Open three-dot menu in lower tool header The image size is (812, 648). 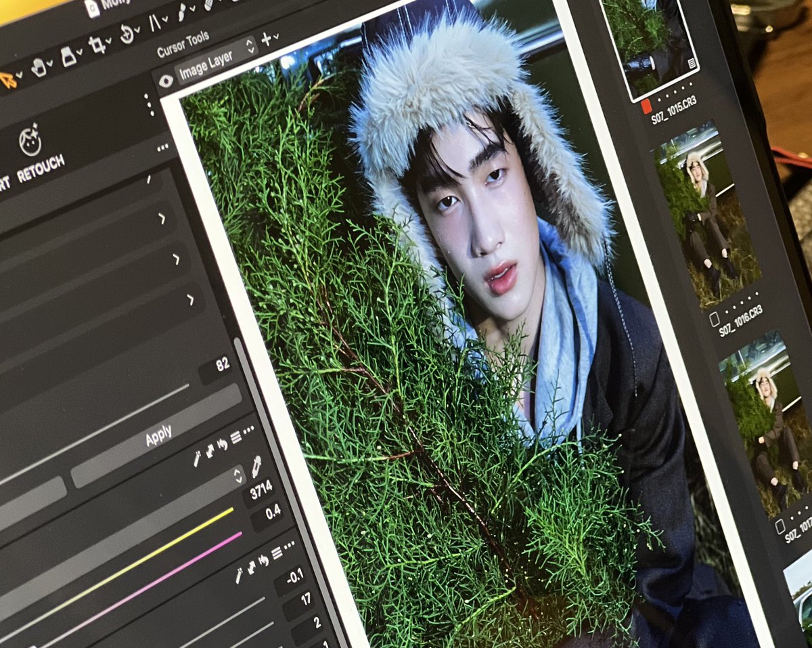289,544
